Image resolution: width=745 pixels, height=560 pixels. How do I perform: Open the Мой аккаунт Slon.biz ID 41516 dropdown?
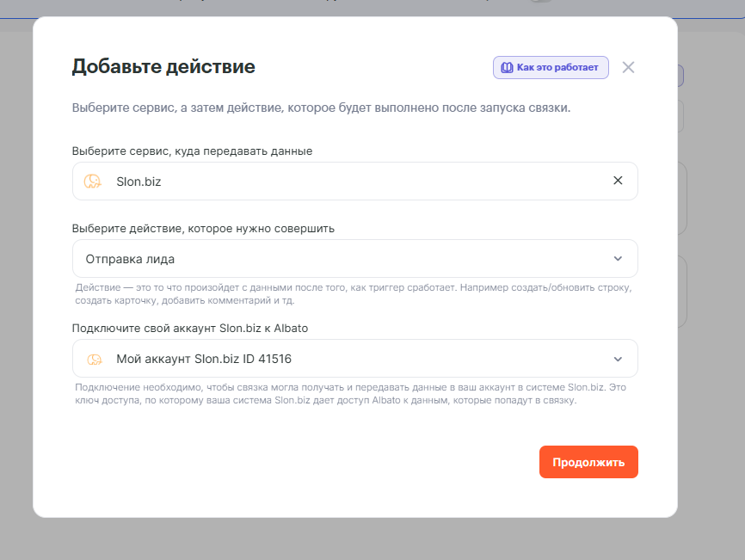click(x=344, y=359)
